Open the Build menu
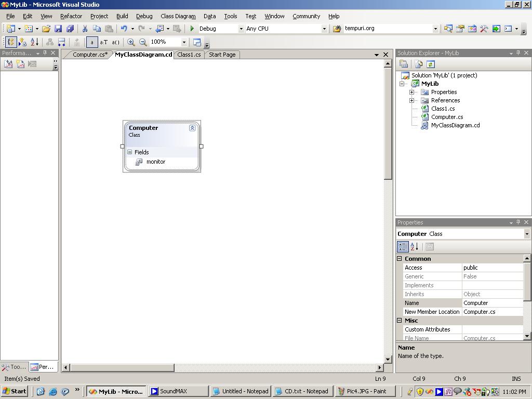532x399 pixels. coord(122,16)
